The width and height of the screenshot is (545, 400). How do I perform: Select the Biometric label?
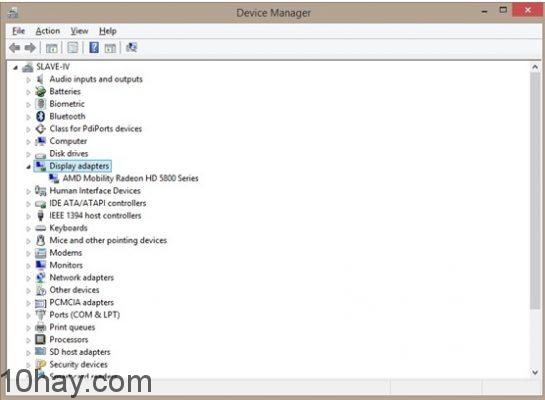pos(67,104)
